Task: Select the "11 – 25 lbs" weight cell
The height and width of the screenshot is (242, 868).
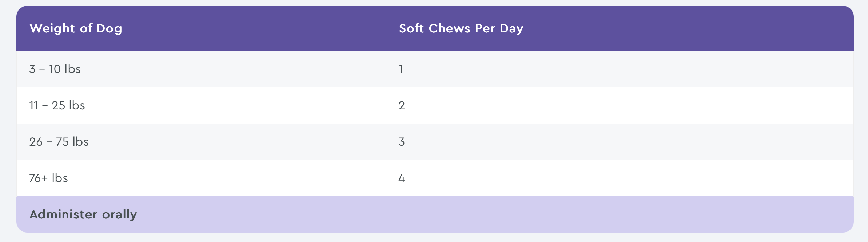Action: point(57,105)
